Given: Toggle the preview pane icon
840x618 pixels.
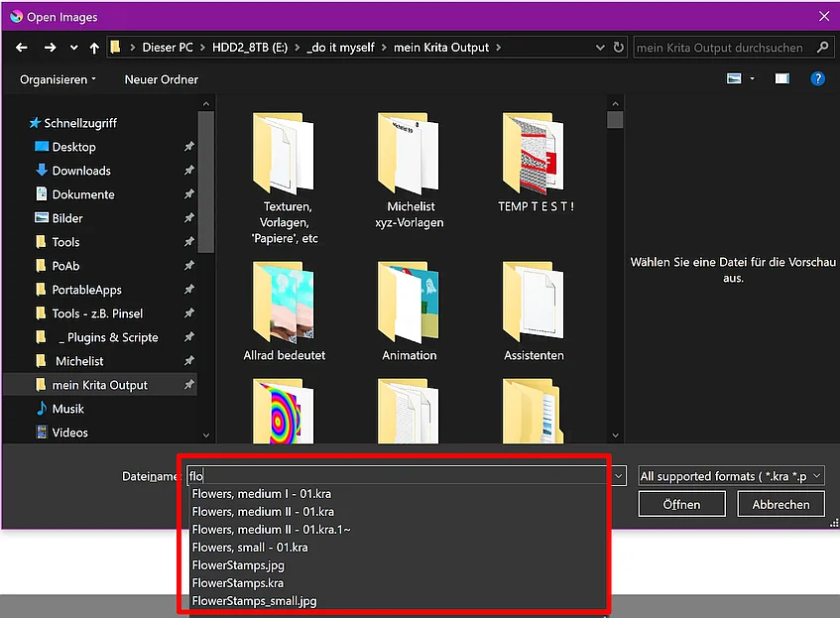Looking at the screenshot, I should click(782, 79).
